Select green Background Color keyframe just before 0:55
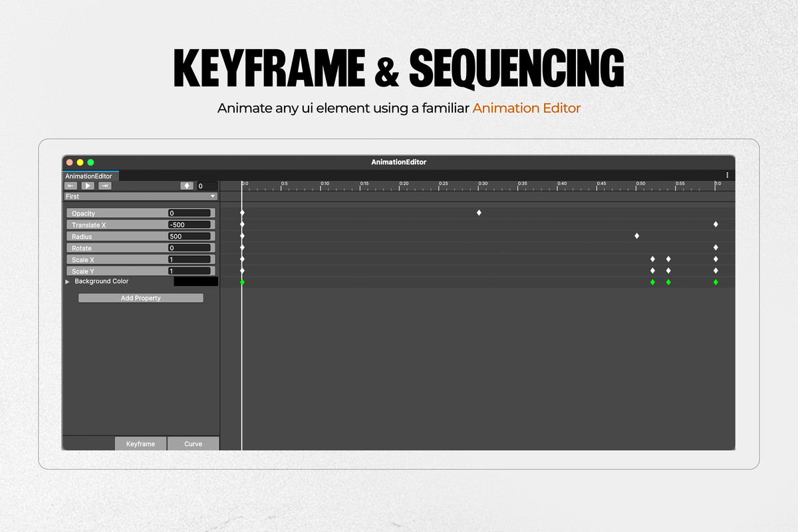The height and width of the screenshot is (532, 798). coord(668,282)
